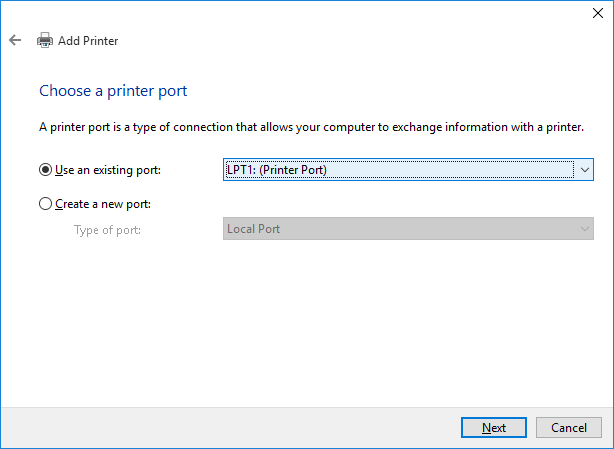Viewport: 614px width, 449px height.
Task: Enable the 'Create a new port' radio button
Action: [45, 203]
